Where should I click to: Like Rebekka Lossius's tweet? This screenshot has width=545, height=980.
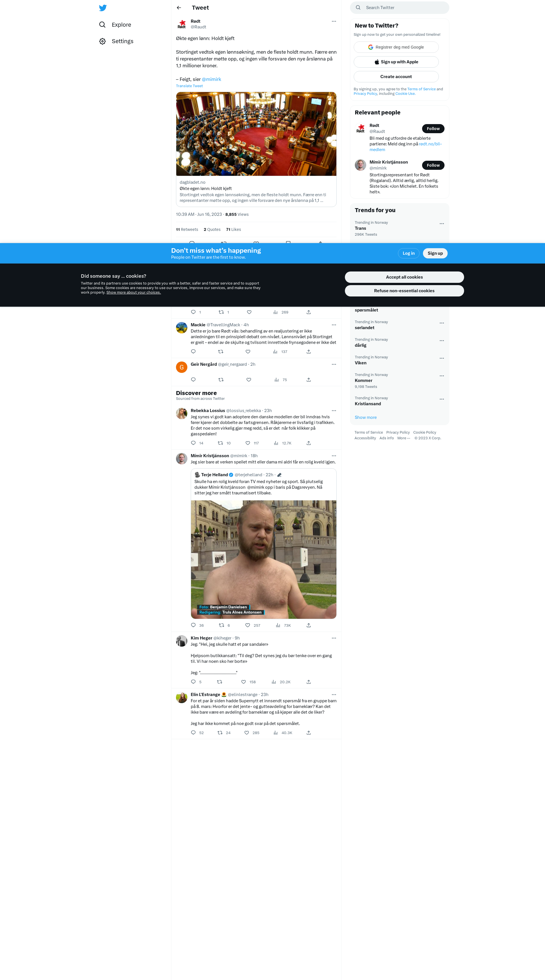tap(248, 443)
